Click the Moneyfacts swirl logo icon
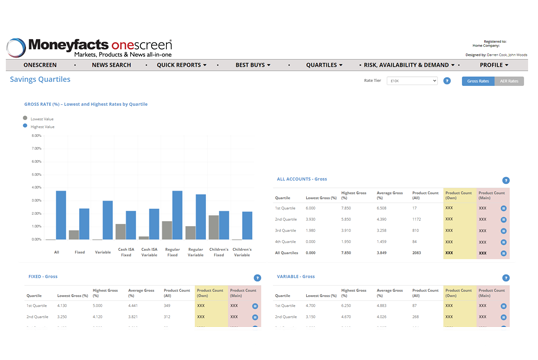Image resolution: width=538 pixels, height=360 pixels. [16, 48]
